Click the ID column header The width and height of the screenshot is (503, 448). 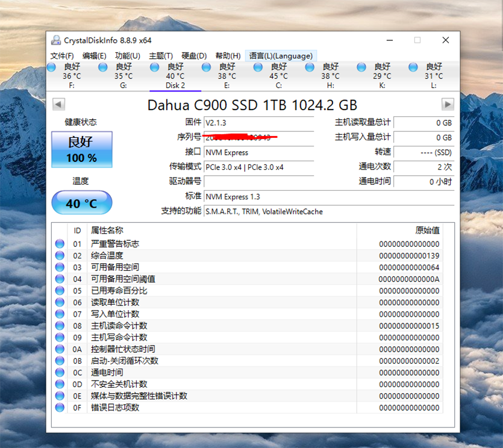(x=77, y=231)
